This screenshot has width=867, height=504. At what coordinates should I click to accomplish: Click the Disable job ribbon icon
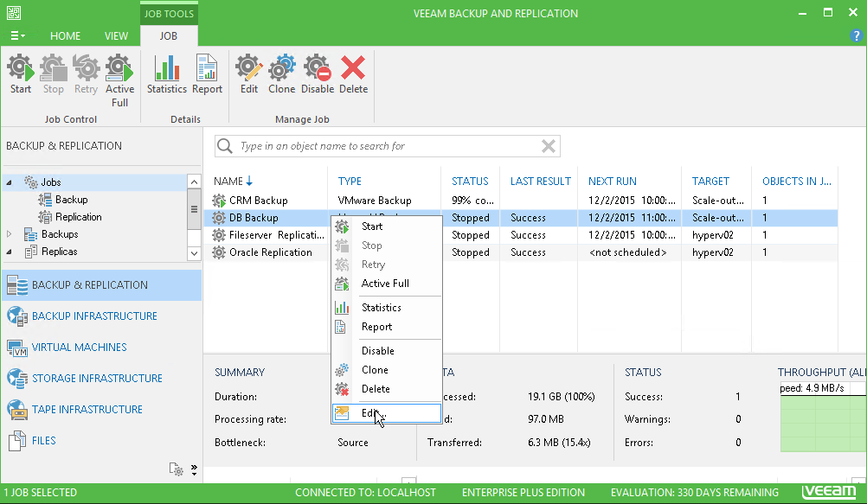318,74
